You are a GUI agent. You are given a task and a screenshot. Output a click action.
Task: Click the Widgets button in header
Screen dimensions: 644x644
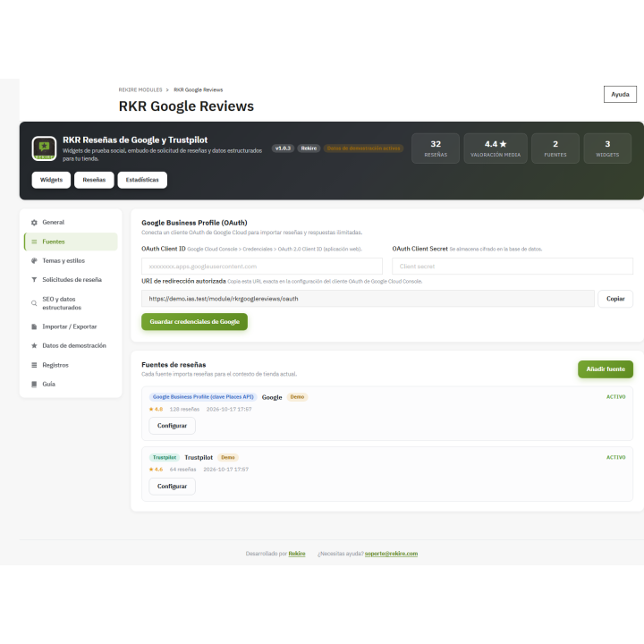point(51,180)
